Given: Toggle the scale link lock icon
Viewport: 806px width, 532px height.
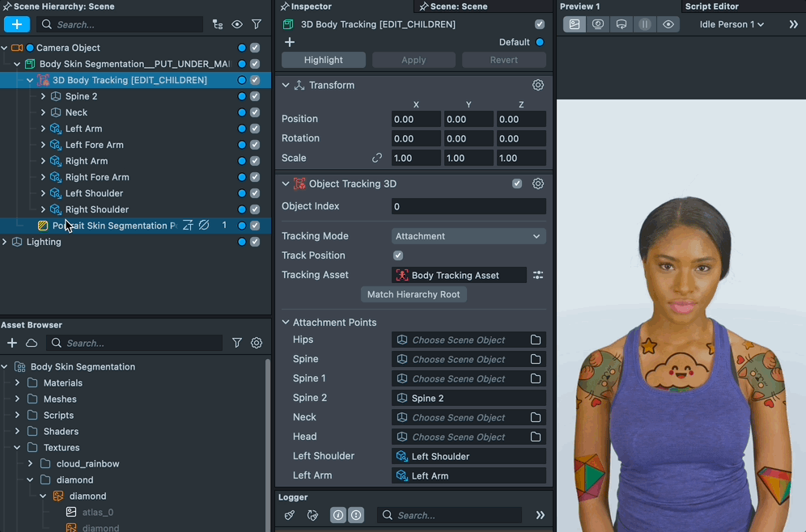Looking at the screenshot, I should pyautogui.click(x=377, y=158).
